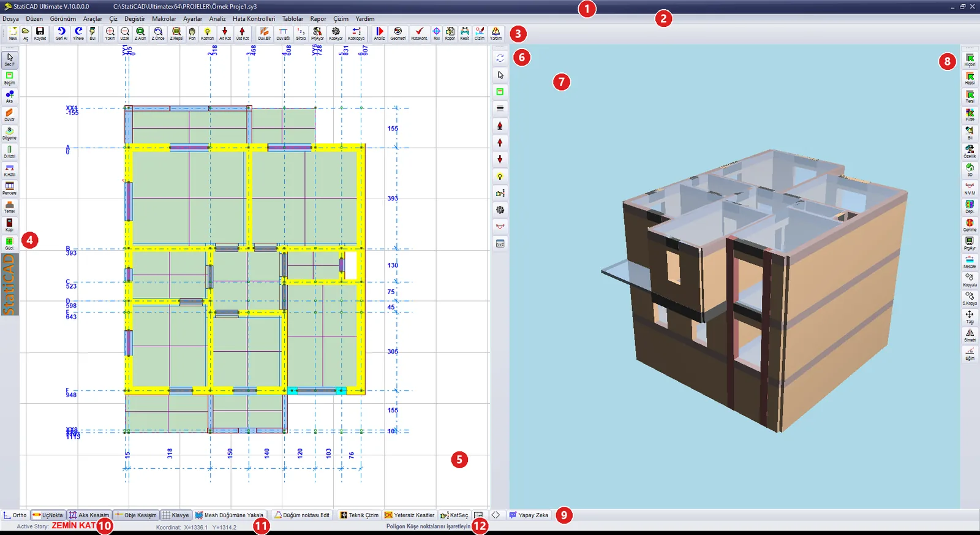Click the HataKont. error check icon
Screen dimensions: 980x535
coord(419,33)
